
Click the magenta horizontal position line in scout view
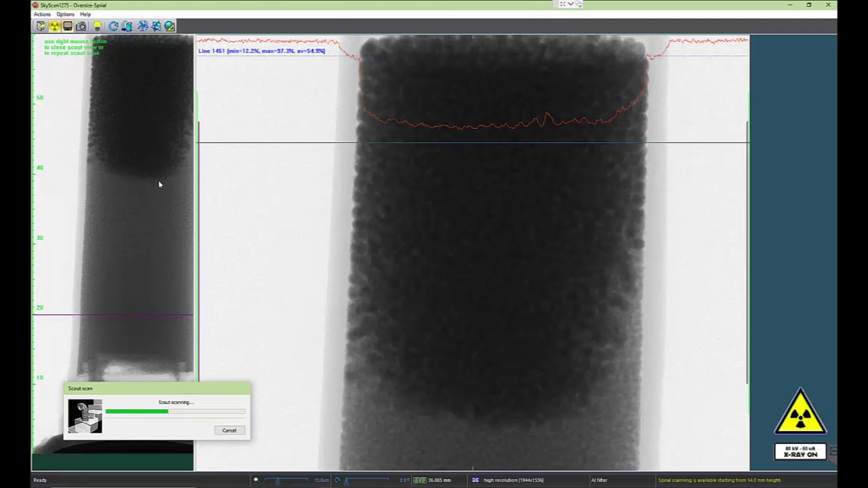point(113,315)
